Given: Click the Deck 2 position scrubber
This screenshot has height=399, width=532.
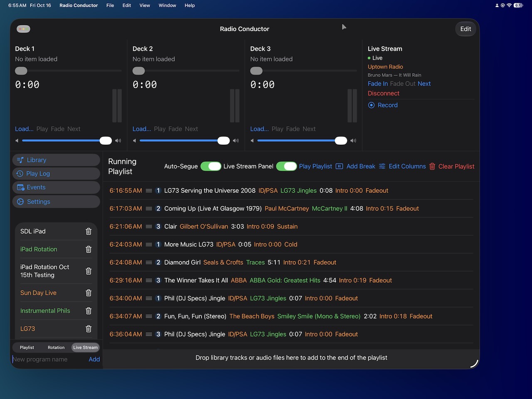Looking at the screenshot, I should click(186, 71).
